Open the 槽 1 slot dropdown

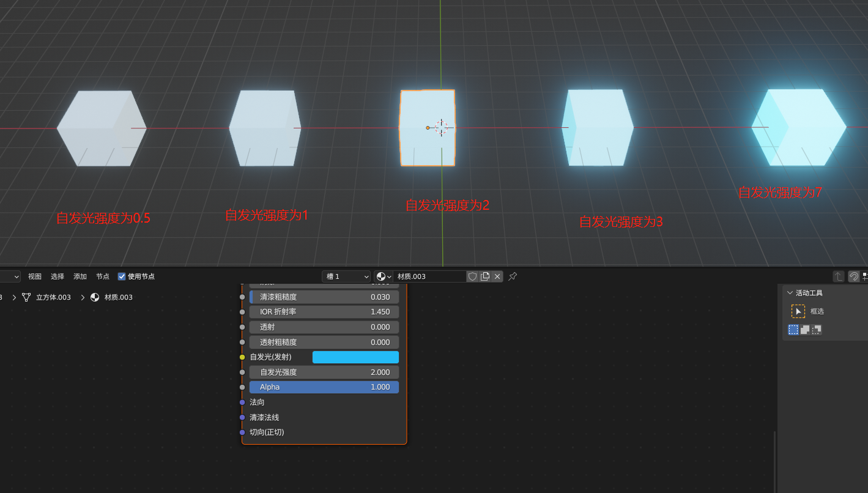(x=346, y=276)
